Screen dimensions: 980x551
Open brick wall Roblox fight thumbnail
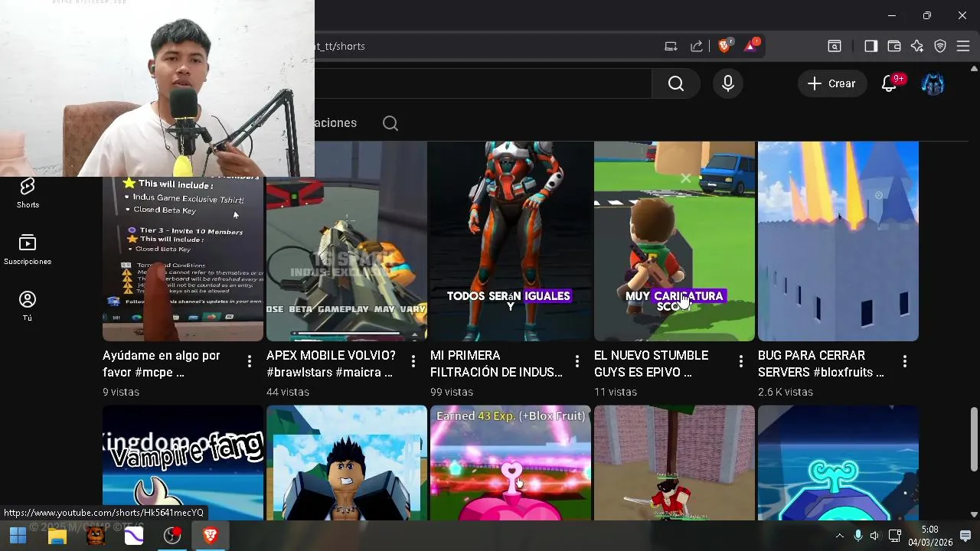click(675, 462)
